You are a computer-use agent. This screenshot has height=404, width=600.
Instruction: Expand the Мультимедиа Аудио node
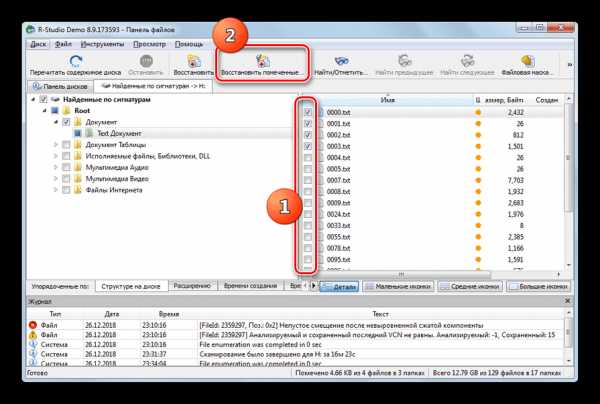click(56, 167)
